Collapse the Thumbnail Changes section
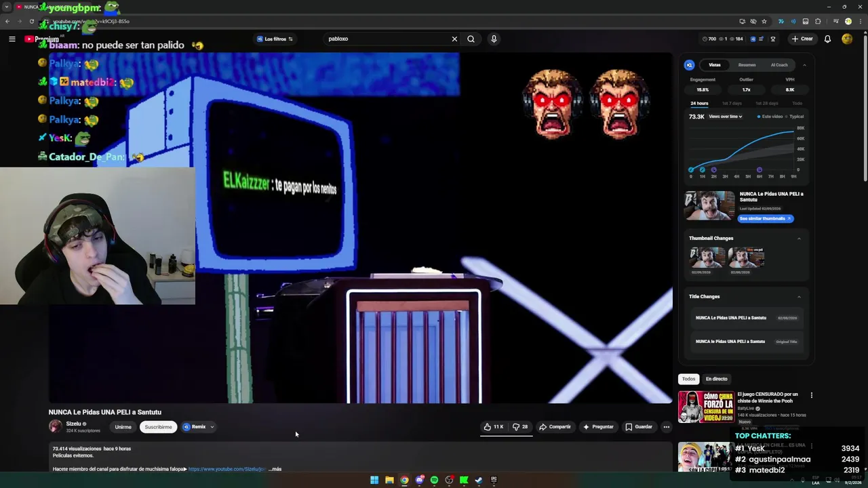Image resolution: width=868 pixels, height=488 pixels. (x=799, y=238)
